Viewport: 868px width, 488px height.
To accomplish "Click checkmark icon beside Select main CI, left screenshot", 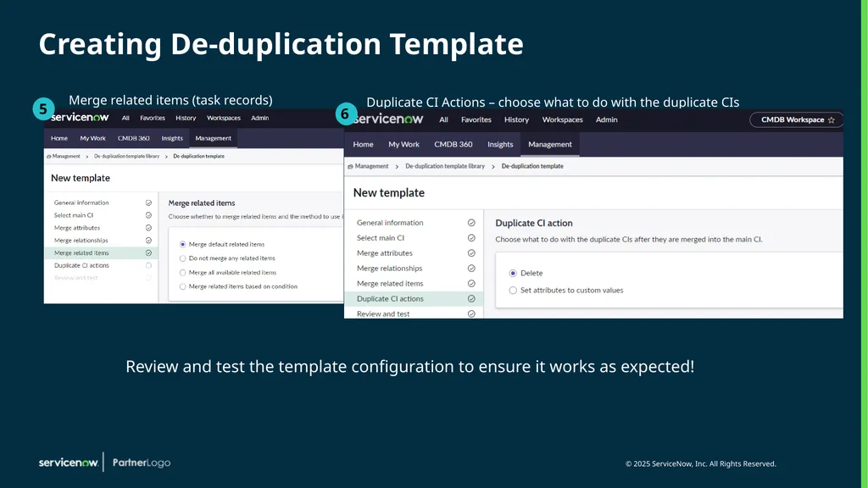I will [148, 215].
